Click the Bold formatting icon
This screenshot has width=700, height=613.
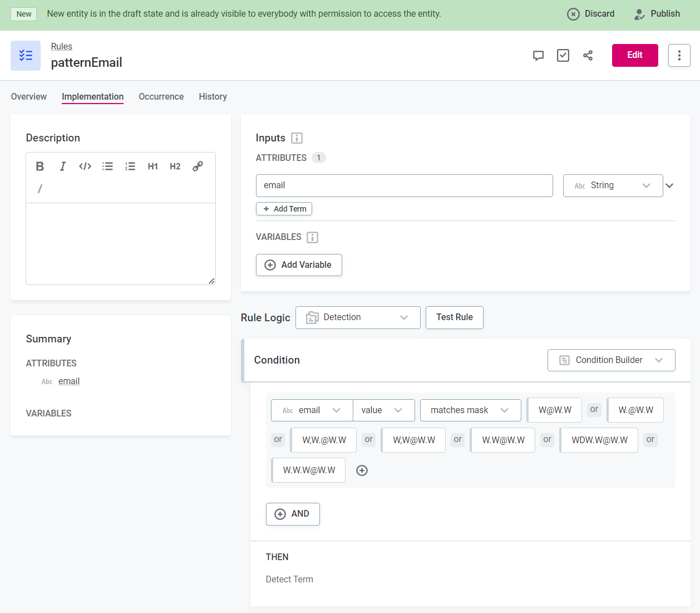coord(40,166)
